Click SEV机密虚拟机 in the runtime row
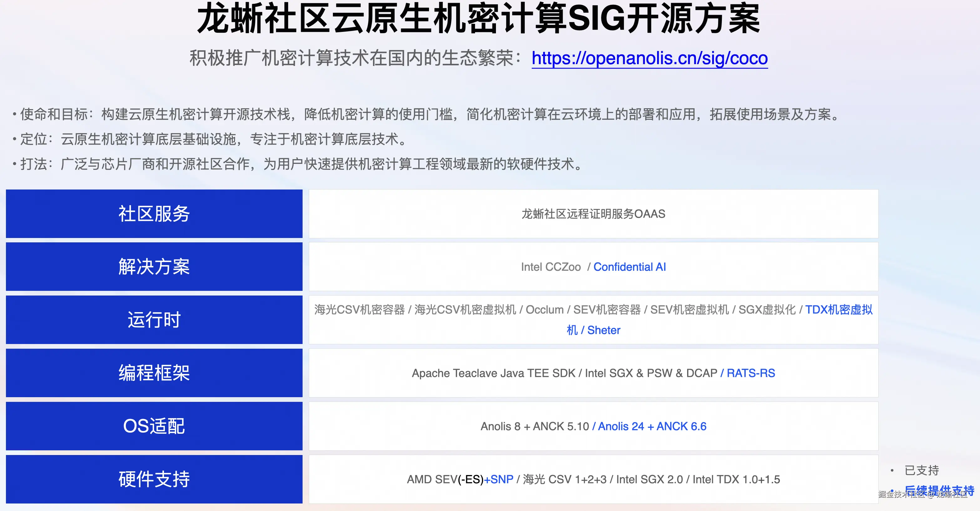This screenshot has width=980, height=511. point(689,310)
